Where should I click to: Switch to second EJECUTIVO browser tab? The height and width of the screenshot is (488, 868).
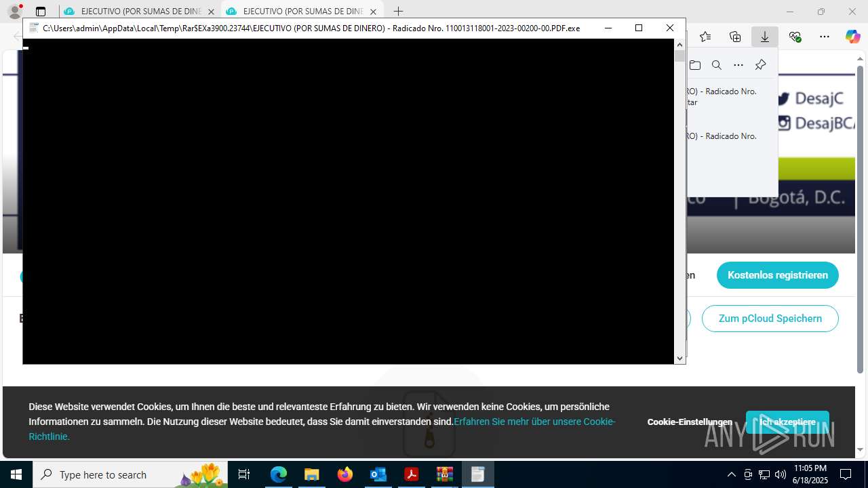[x=302, y=12]
